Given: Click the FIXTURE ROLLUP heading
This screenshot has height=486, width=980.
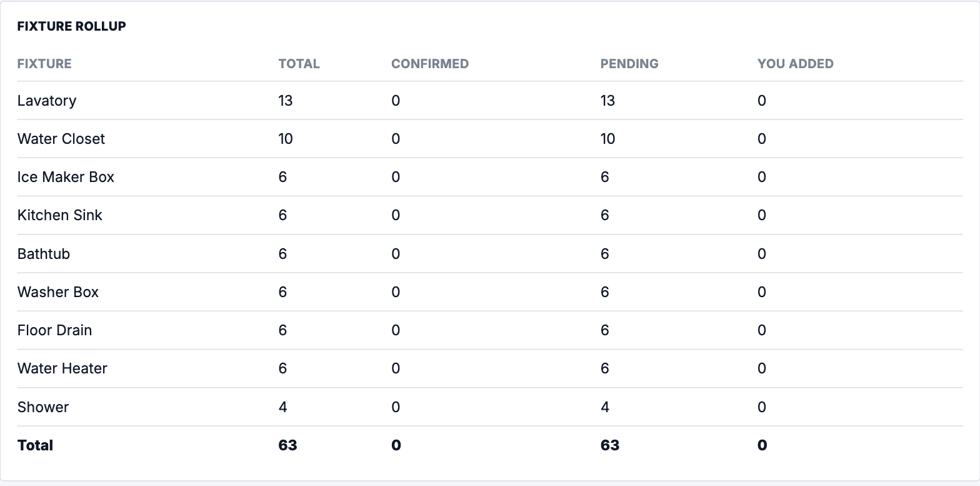Looking at the screenshot, I should pos(72,26).
